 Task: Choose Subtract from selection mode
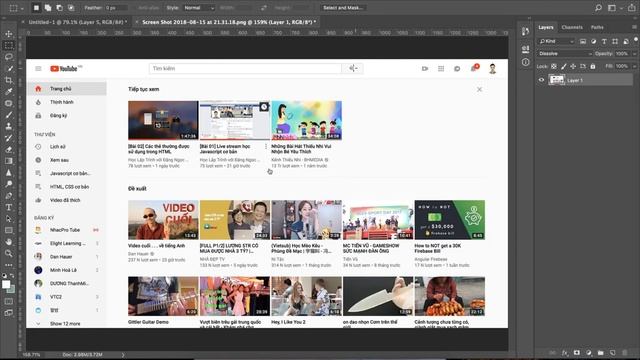pos(60,8)
